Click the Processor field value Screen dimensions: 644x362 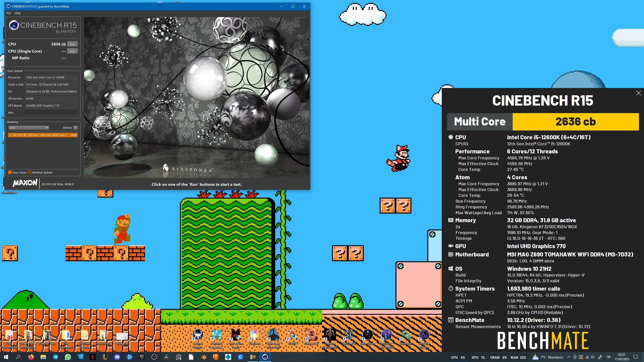[51, 77]
